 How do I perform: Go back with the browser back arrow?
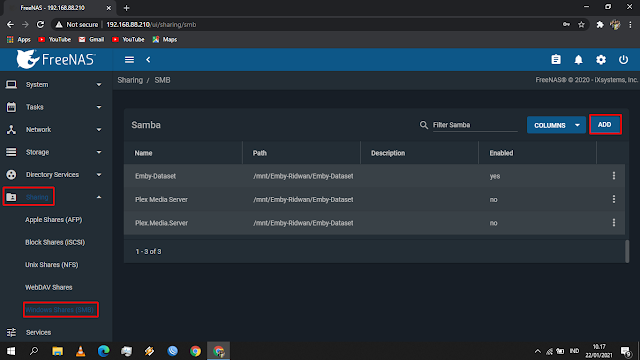pos(10,24)
